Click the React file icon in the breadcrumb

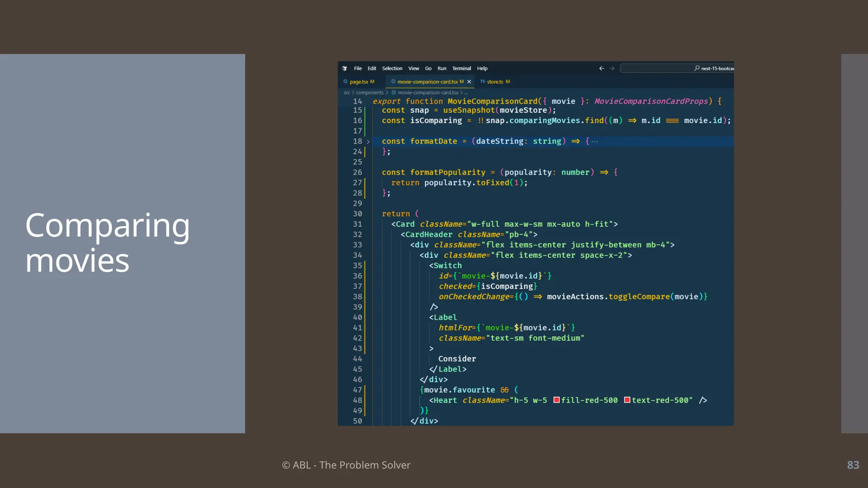coord(394,92)
